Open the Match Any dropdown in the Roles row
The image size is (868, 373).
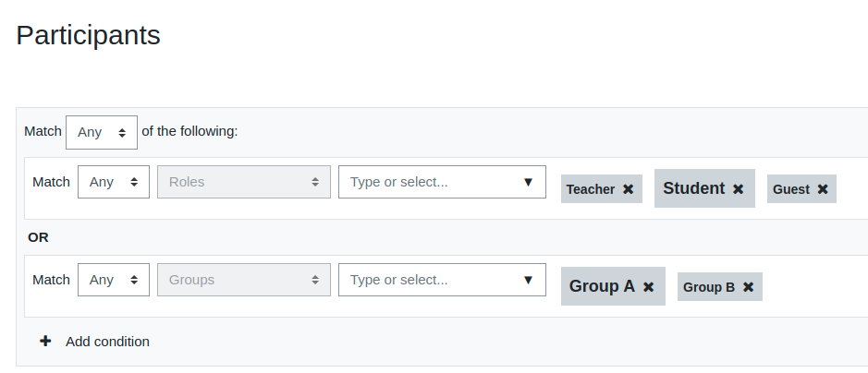coord(114,182)
